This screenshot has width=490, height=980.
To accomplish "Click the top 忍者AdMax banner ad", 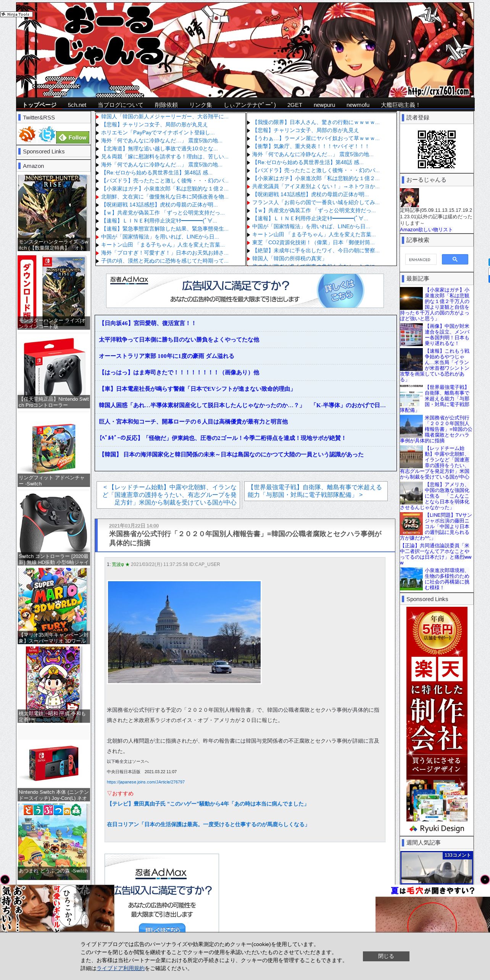I will (245, 290).
